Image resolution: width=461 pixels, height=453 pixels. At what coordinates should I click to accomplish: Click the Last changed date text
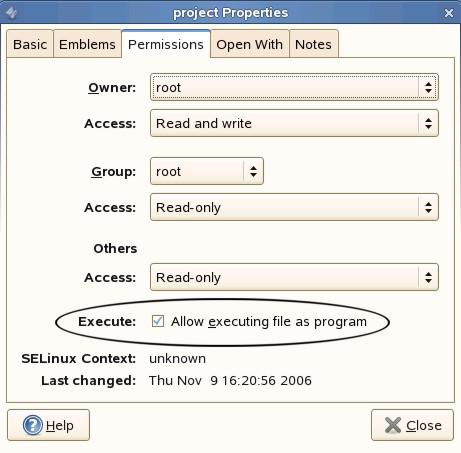230,381
